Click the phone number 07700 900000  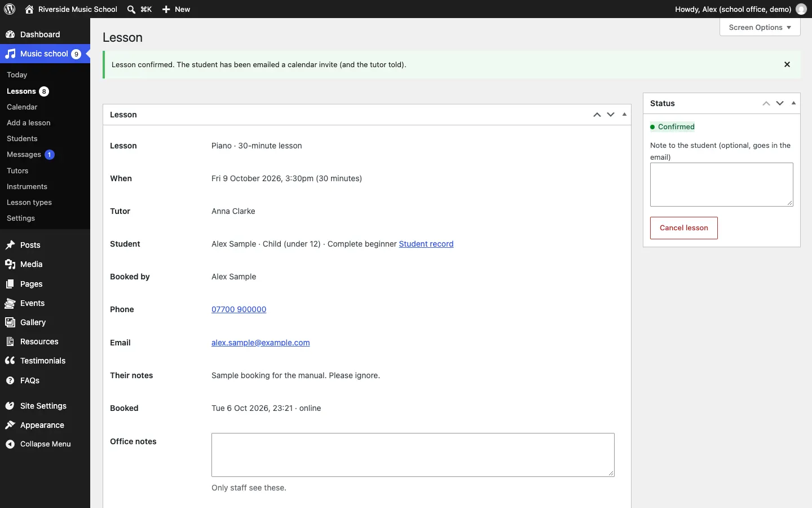pyautogui.click(x=239, y=309)
